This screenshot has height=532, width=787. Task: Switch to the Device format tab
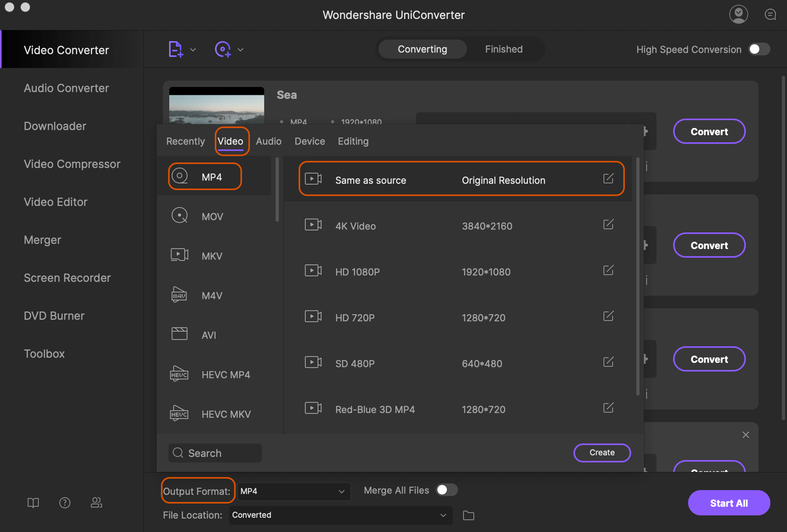(x=310, y=141)
